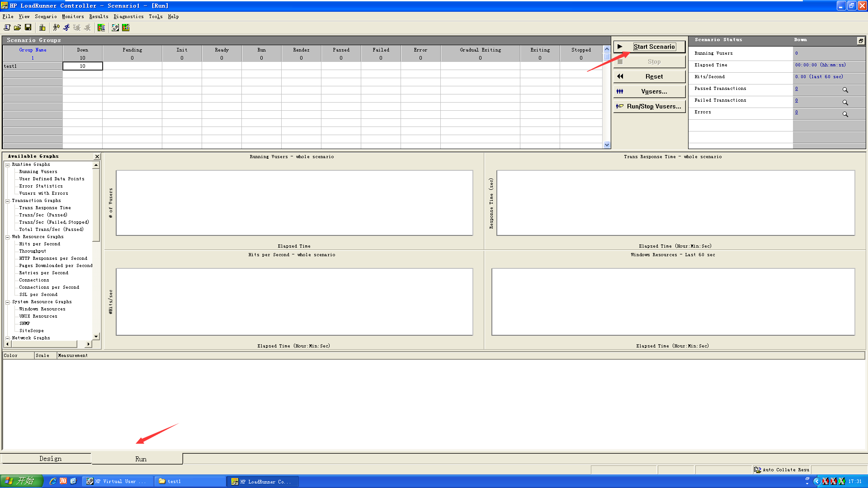Open the Results menu
This screenshot has width=868, height=488.
pyautogui.click(x=99, y=17)
